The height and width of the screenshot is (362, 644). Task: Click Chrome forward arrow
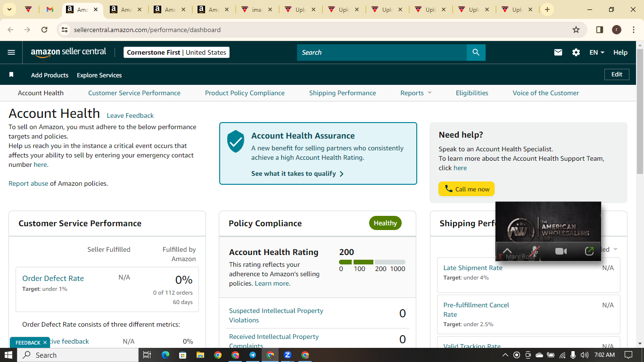[x=27, y=30]
